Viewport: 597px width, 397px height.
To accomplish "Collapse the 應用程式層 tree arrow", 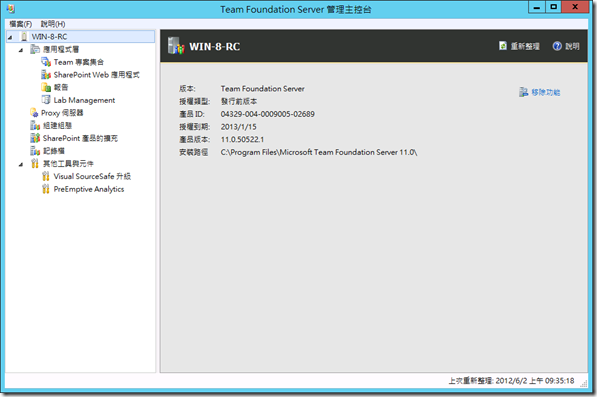I will pyautogui.click(x=21, y=50).
